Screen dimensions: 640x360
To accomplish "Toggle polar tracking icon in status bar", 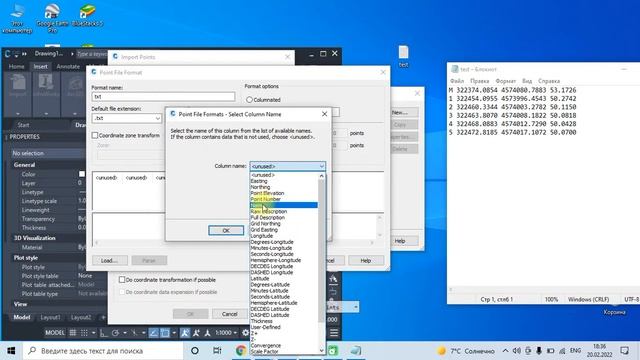I will pyautogui.click(x=116, y=333).
